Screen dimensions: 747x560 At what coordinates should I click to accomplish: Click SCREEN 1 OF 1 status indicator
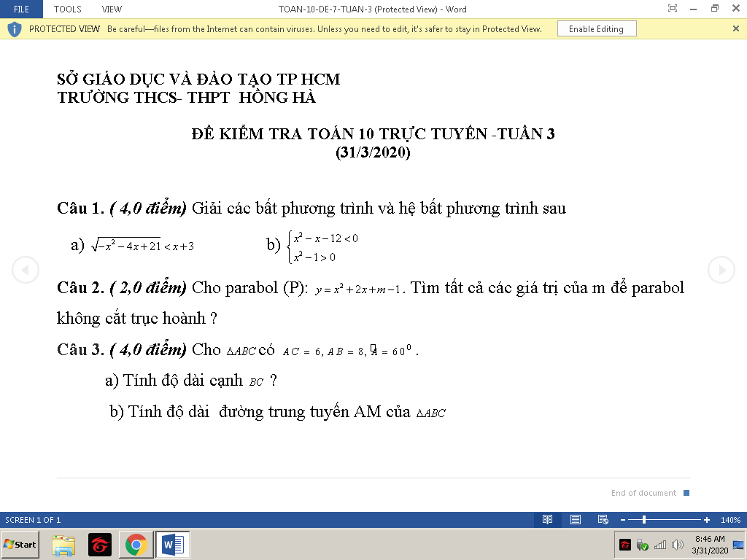point(33,520)
